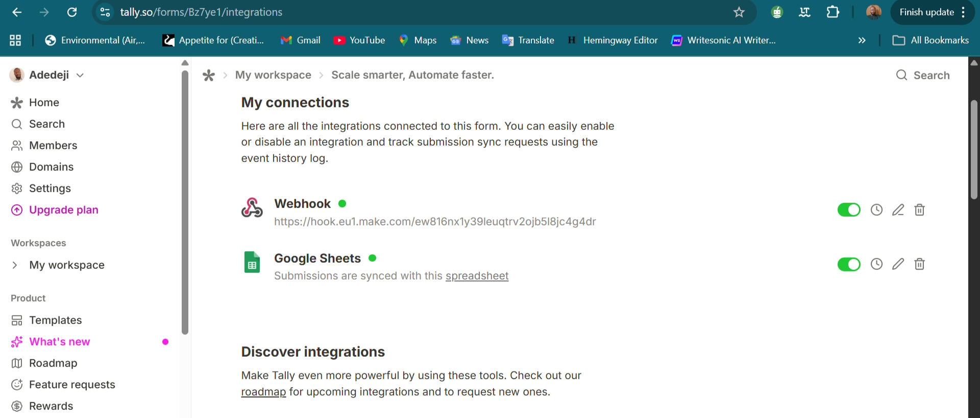Viewport: 980px width, 418px height.
Task: Open the synced spreadsheet link
Action: coord(477,276)
